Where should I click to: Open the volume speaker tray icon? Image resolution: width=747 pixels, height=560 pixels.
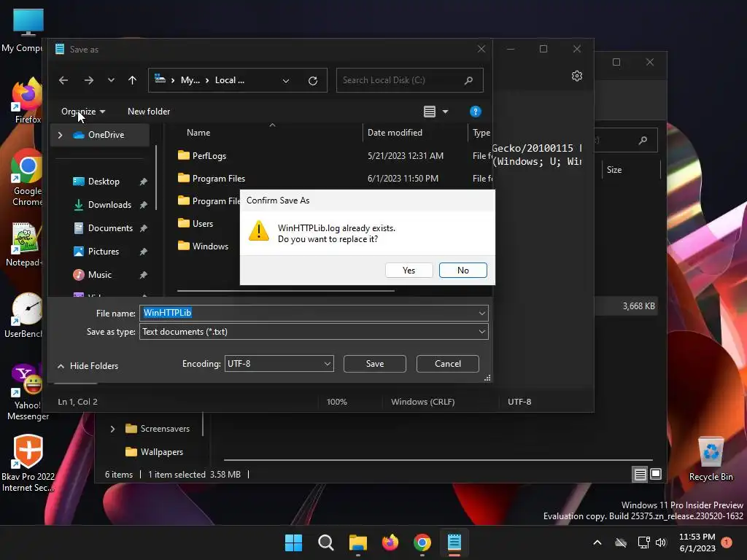[661, 542]
